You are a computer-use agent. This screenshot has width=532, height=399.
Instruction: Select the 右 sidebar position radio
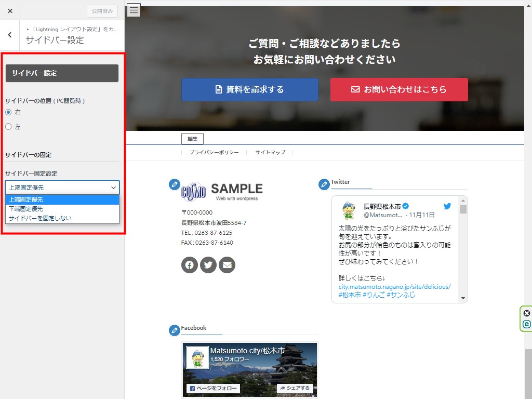click(x=8, y=112)
